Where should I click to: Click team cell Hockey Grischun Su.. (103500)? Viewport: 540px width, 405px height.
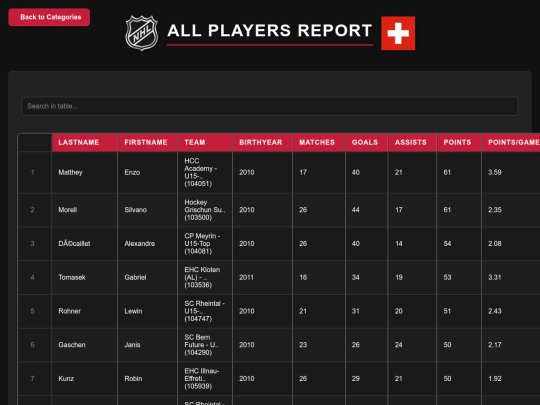pos(205,210)
